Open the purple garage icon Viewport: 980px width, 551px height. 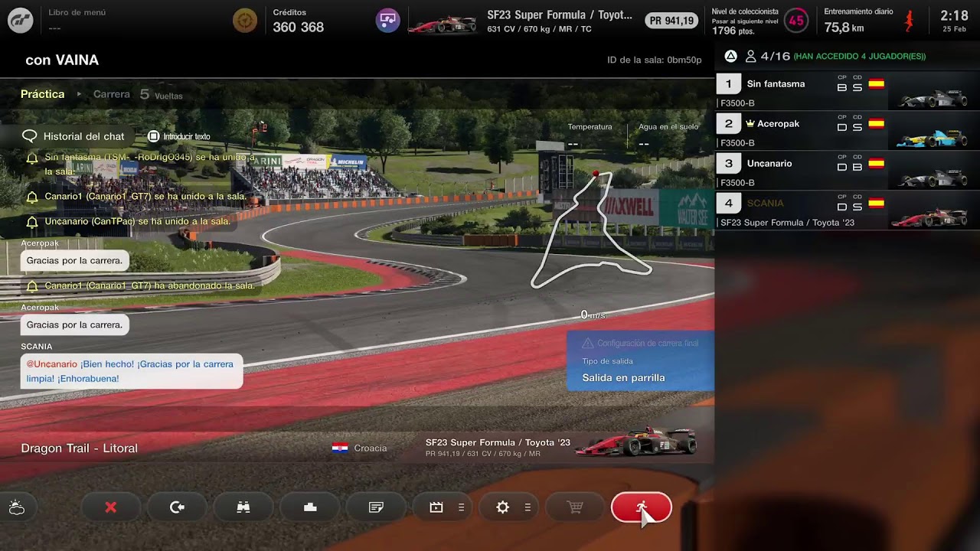[388, 21]
